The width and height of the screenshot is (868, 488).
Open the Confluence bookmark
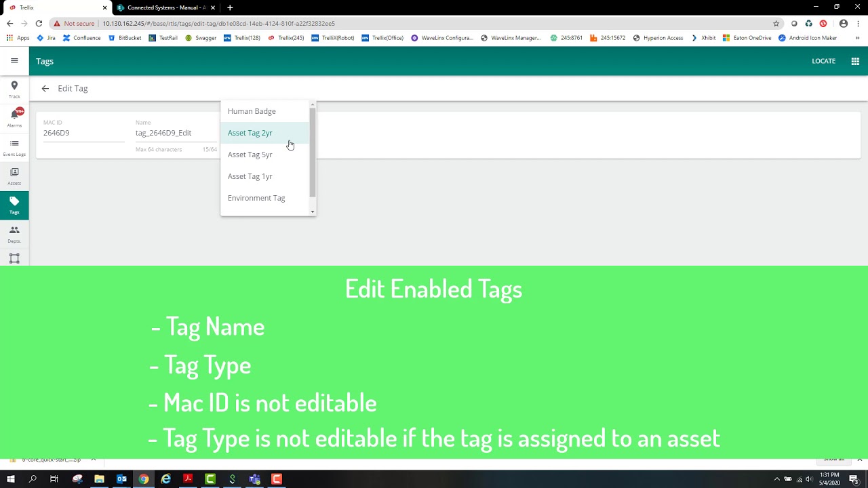point(81,38)
